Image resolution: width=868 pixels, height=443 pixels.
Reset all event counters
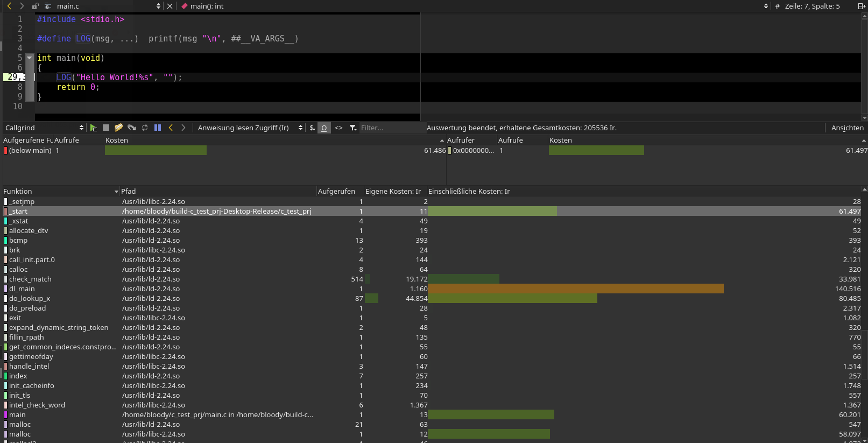[x=145, y=128]
